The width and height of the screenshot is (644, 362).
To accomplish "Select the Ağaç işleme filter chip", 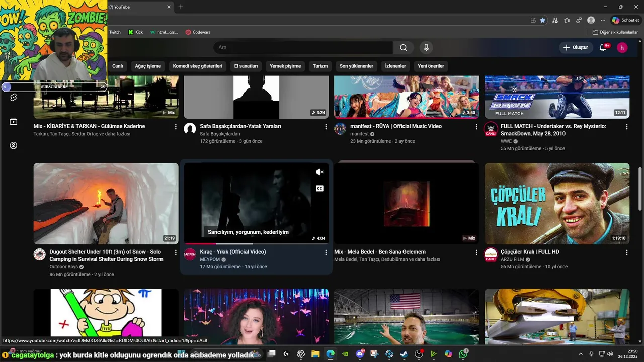I will [148, 66].
